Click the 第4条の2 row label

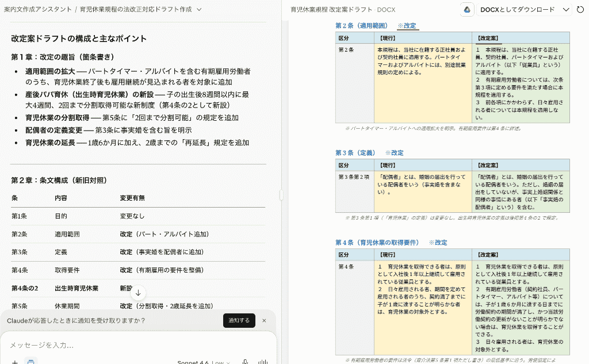pyautogui.click(x=25, y=288)
